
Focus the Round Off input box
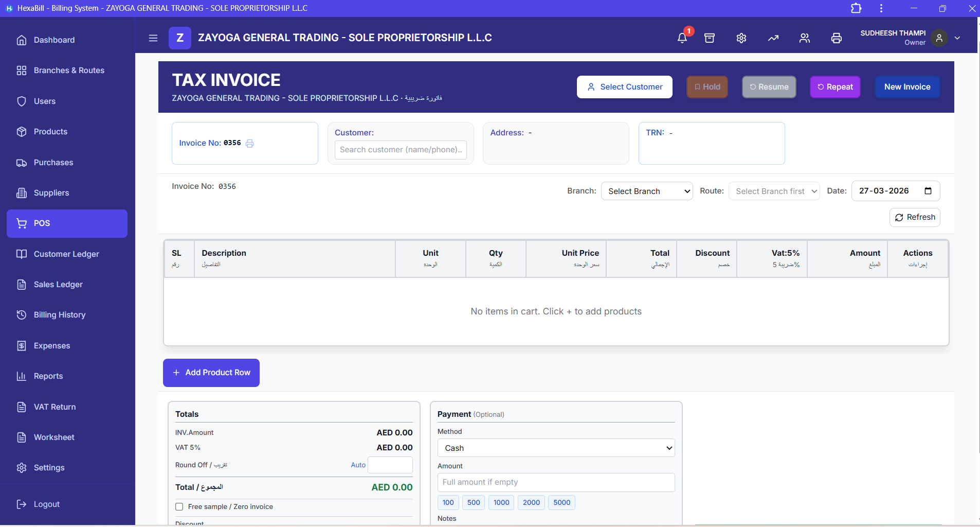pos(390,465)
